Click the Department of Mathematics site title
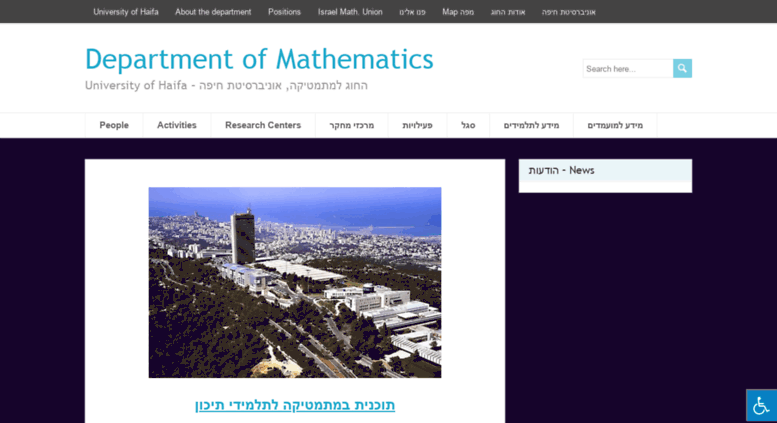The width and height of the screenshot is (777, 423). (x=259, y=59)
